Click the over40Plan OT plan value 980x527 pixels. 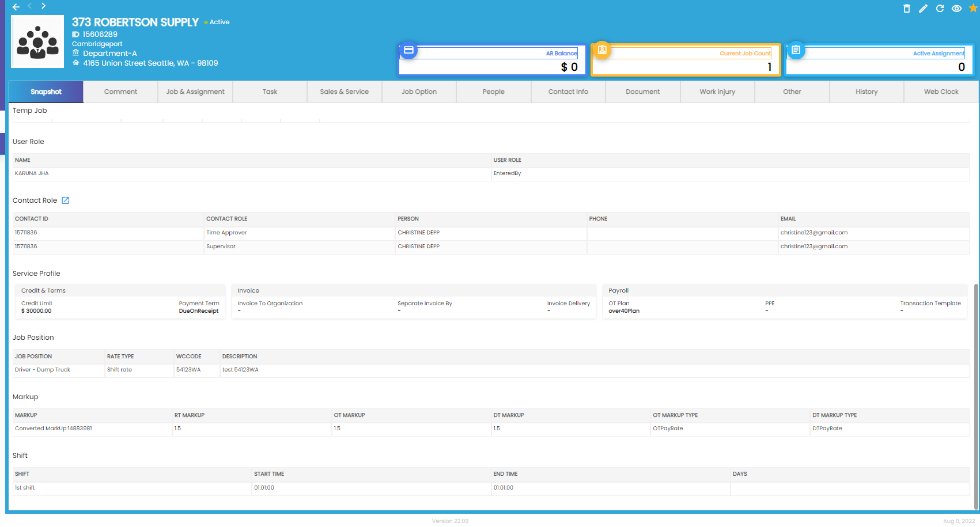(624, 311)
